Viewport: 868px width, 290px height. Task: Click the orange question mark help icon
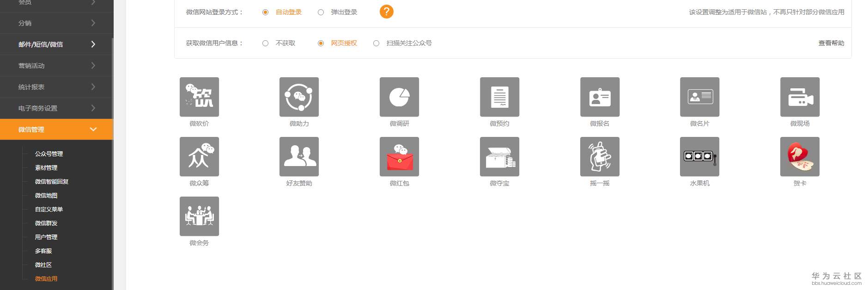click(387, 12)
